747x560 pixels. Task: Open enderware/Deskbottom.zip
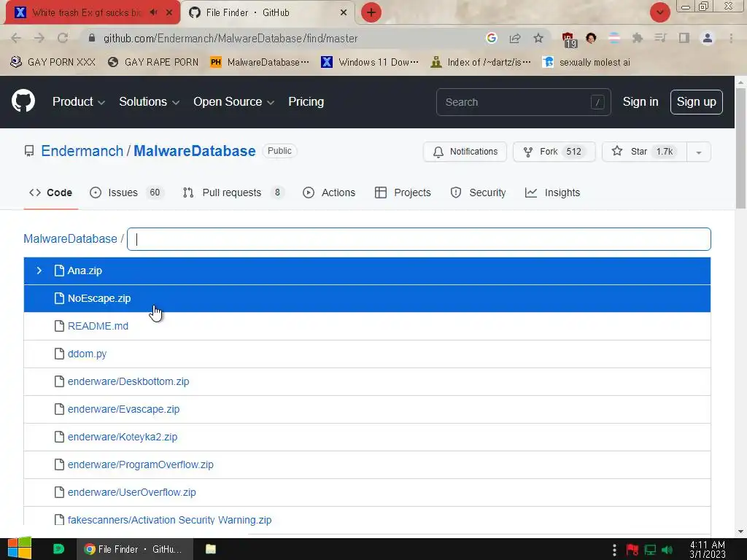128,381
